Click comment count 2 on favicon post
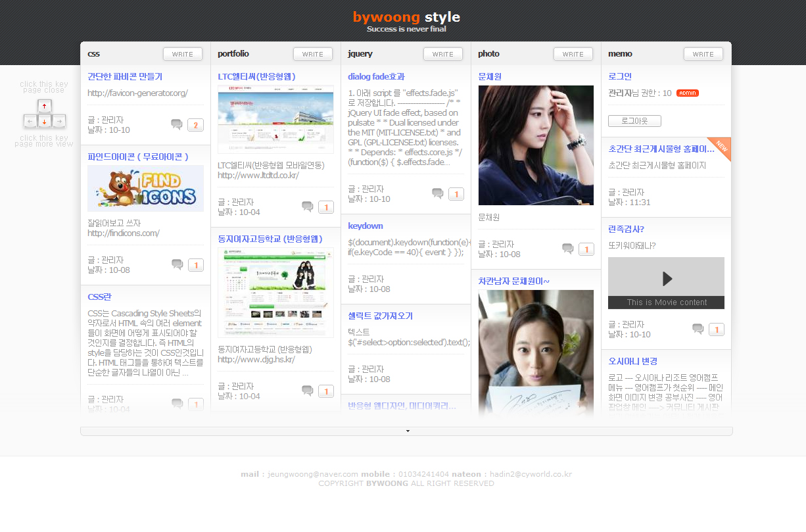 point(195,125)
